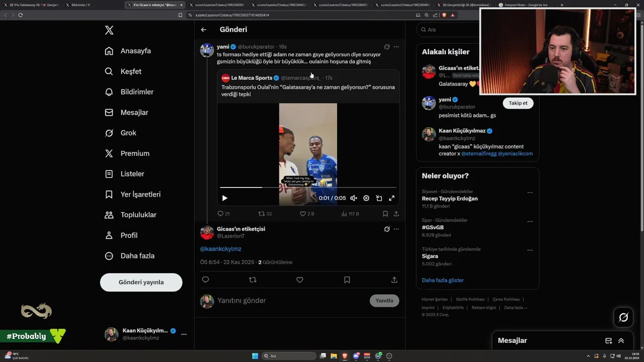Open video settings gear
The height and width of the screenshot is (362, 644).
tap(366, 198)
